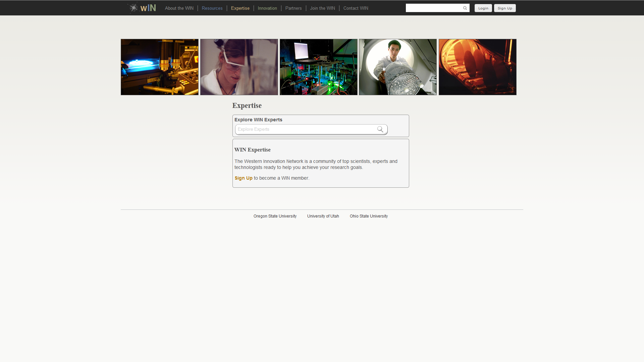Click the man holding metal drum thumbnail
The width and height of the screenshot is (644, 362).
[398, 67]
